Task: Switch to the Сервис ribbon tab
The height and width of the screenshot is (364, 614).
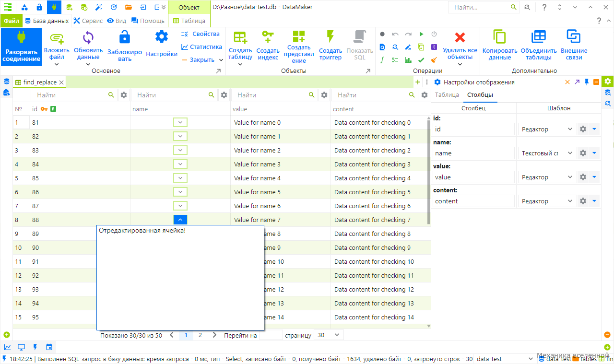Action: pos(88,21)
